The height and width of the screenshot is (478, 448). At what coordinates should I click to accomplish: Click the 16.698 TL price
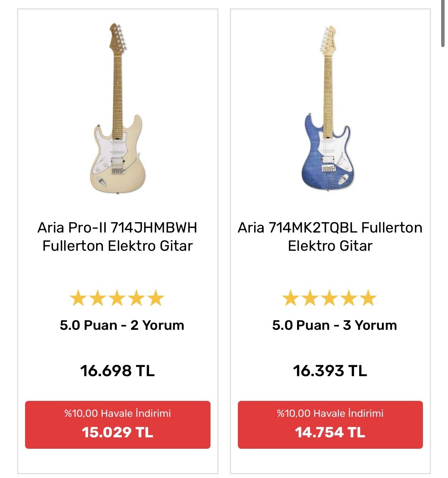click(x=117, y=370)
